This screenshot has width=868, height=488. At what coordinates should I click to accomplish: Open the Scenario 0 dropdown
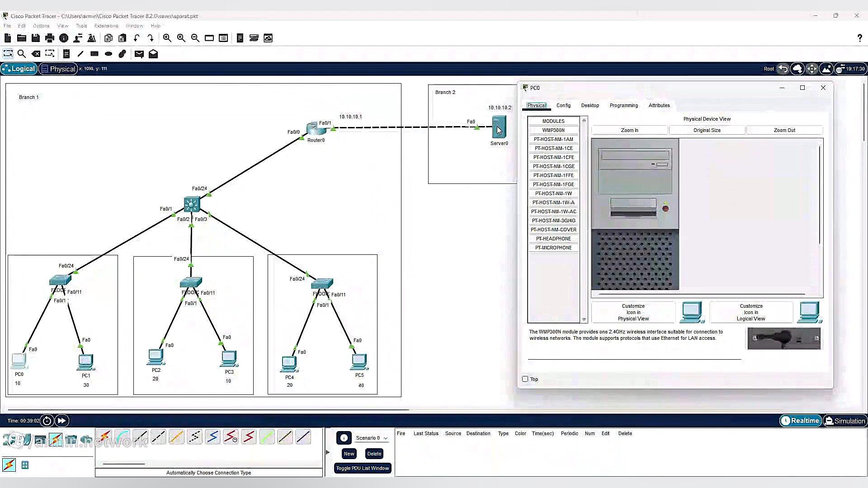pyautogui.click(x=372, y=438)
